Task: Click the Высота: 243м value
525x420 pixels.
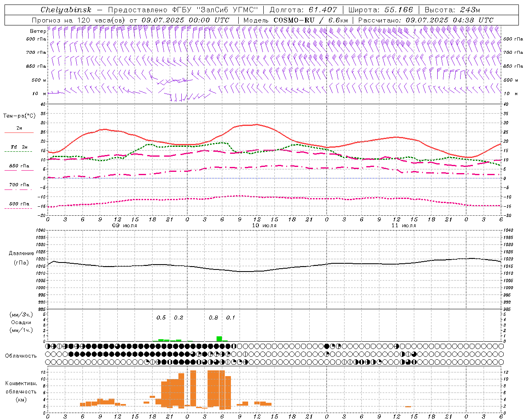Action: (x=452, y=10)
